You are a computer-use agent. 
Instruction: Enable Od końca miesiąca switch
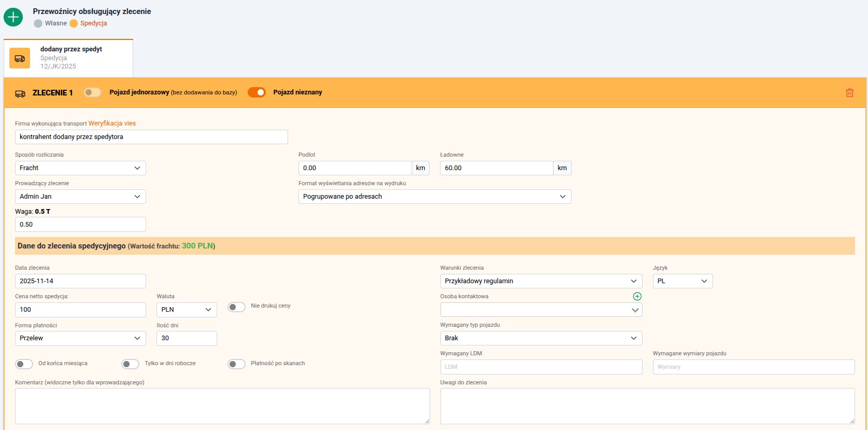(24, 364)
